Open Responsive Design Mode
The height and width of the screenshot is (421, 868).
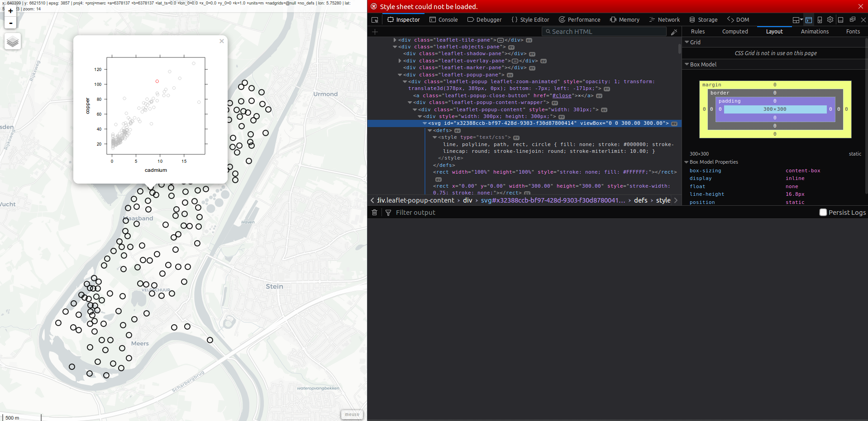pyautogui.click(x=820, y=19)
